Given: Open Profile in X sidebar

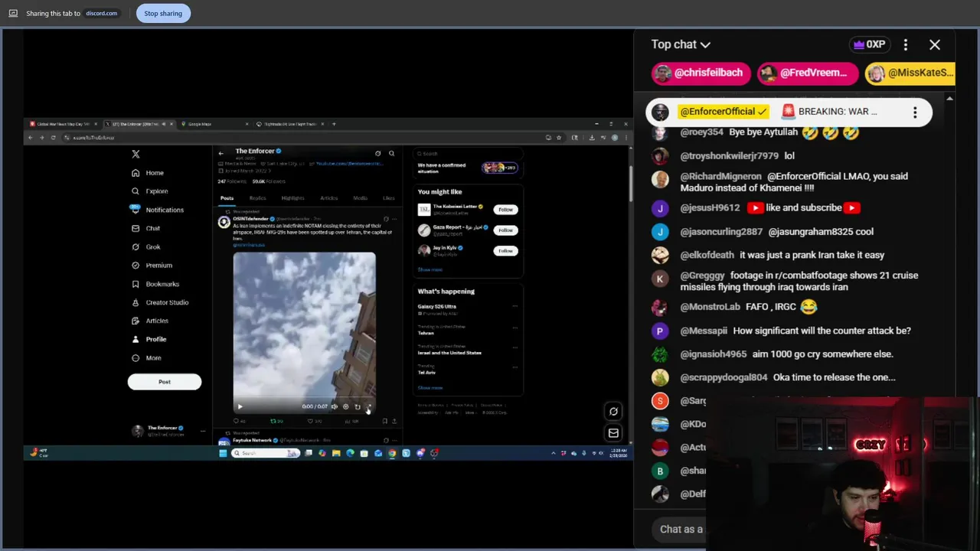Looking at the screenshot, I should point(149,339).
